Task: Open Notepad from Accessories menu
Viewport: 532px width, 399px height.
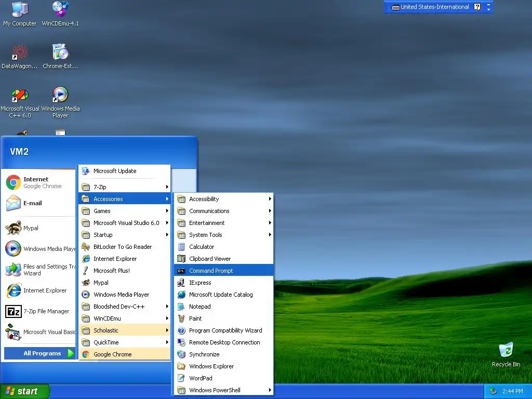Action: point(223,307)
